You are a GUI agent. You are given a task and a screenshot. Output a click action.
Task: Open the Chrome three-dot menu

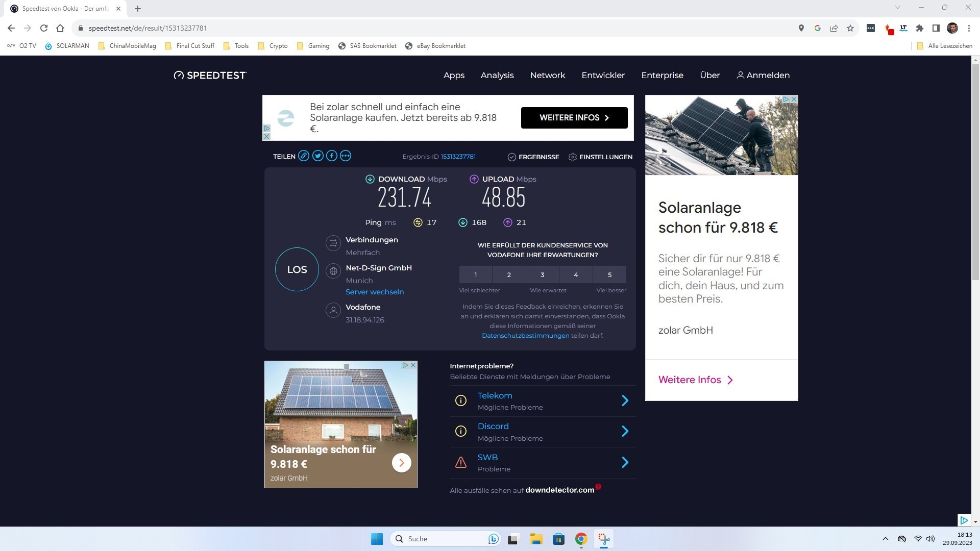pyautogui.click(x=969, y=28)
